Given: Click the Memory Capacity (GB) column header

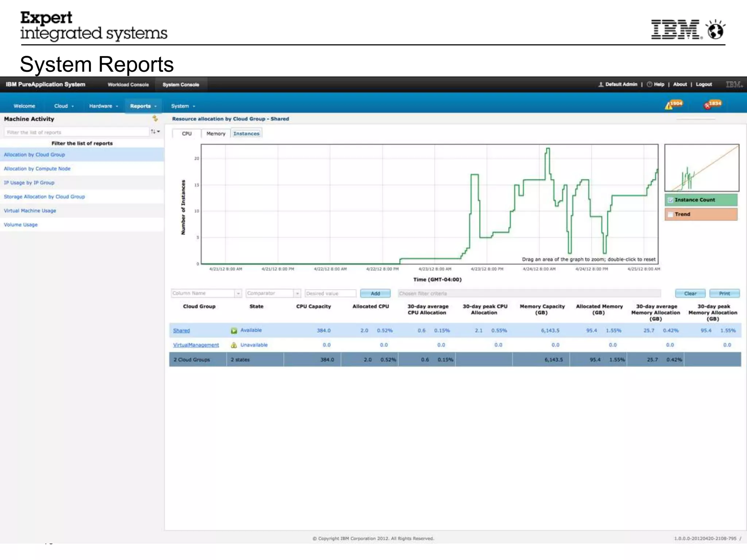Looking at the screenshot, I should point(542,310).
